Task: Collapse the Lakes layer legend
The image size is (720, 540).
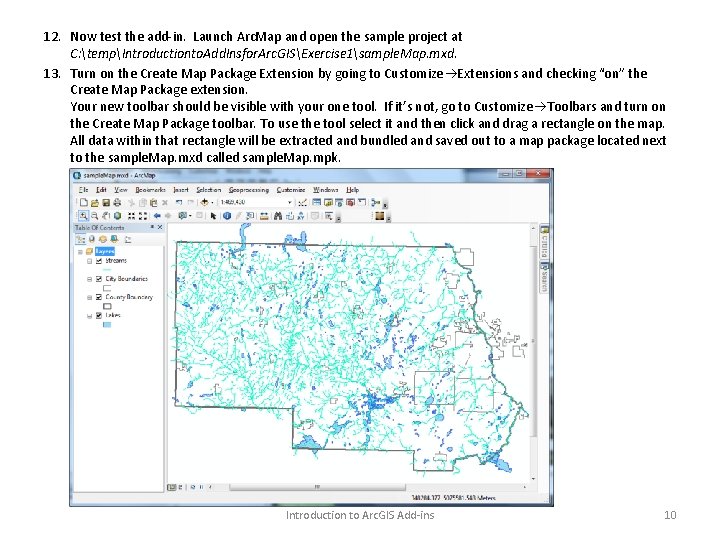Action: 90,315
